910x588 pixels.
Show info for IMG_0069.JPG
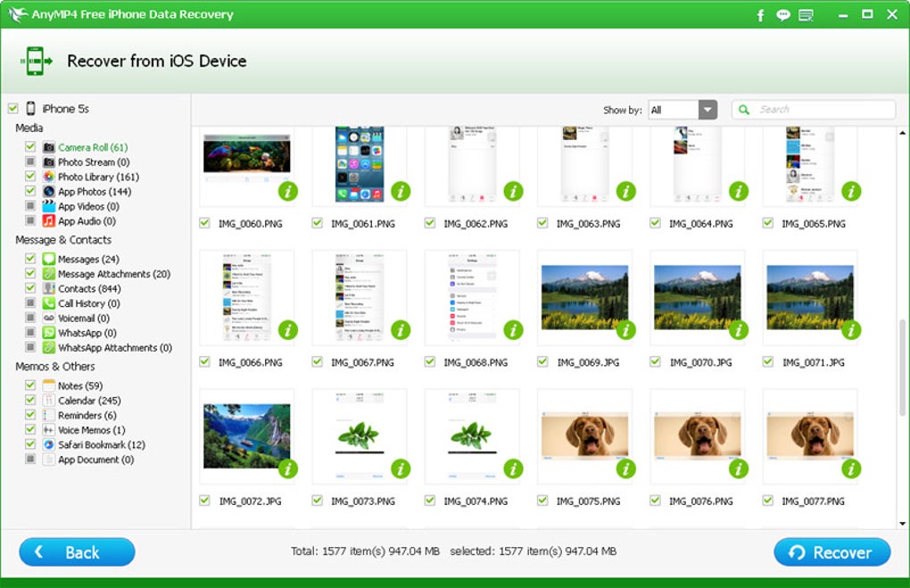[x=625, y=330]
